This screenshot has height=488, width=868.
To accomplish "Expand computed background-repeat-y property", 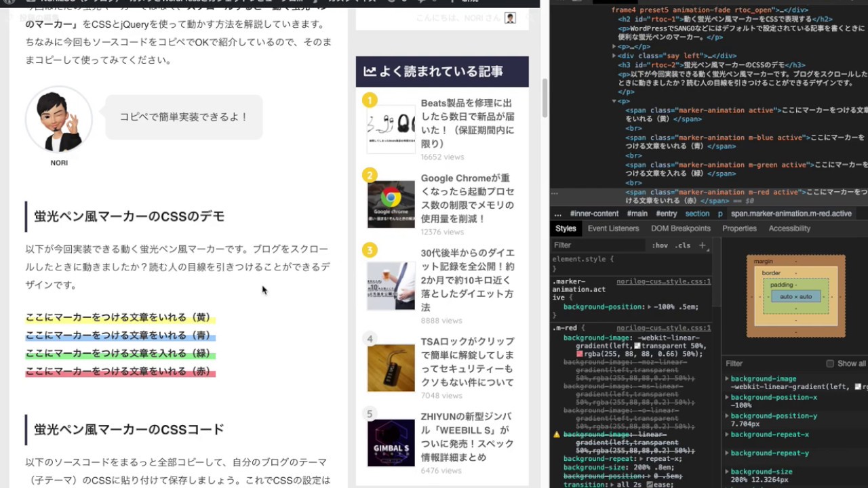I will tap(728, 453).
